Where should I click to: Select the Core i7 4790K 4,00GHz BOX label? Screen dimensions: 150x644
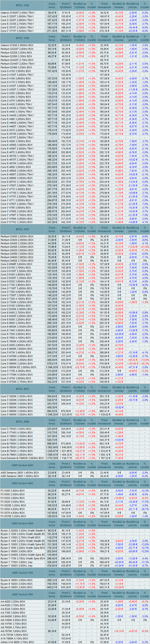[17, 218]
